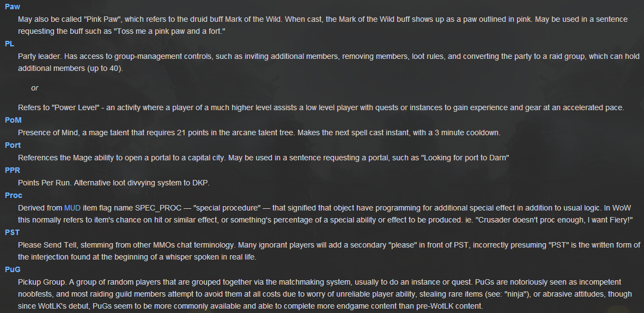This screenshot has height=313, width=644.
Task: Click the Paw glossary term heading
Action: (13, 7)
